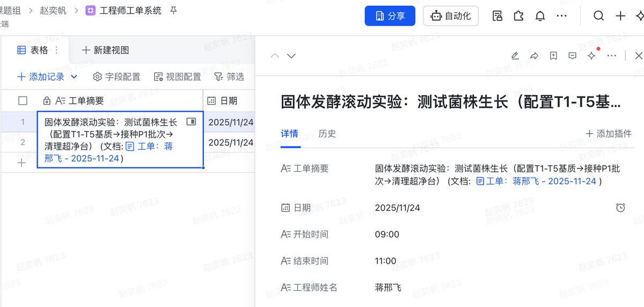This screenshot has width=644, height=307.
Task: Click the top bar plus create icon
Action: 620,16
